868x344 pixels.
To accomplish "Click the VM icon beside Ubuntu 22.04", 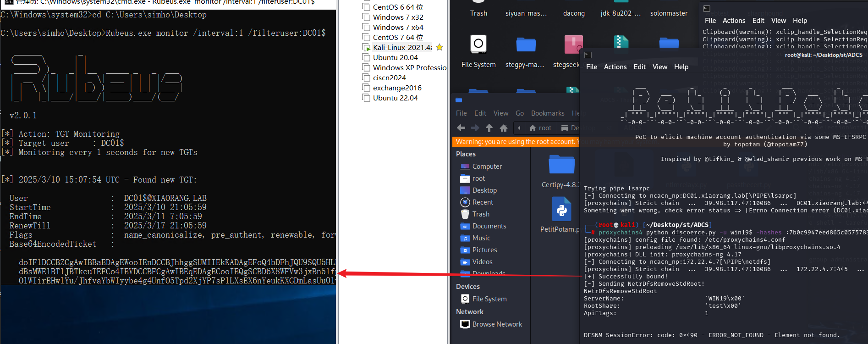I will point(366,98).
